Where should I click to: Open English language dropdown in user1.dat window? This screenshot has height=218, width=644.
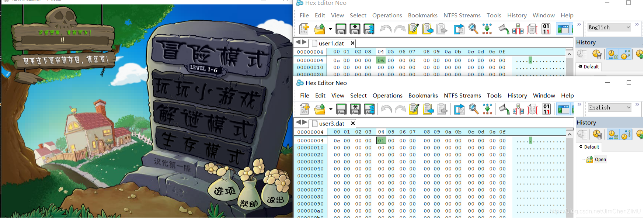(x=609, y=27)
